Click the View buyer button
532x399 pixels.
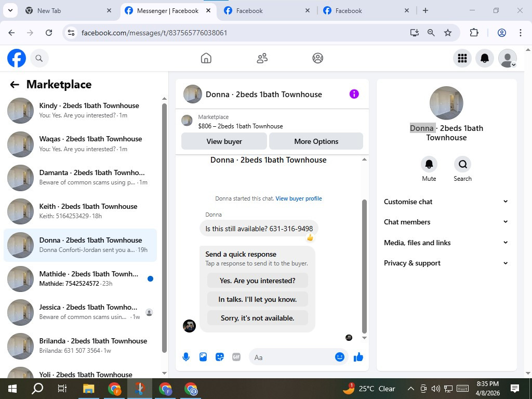224,141
